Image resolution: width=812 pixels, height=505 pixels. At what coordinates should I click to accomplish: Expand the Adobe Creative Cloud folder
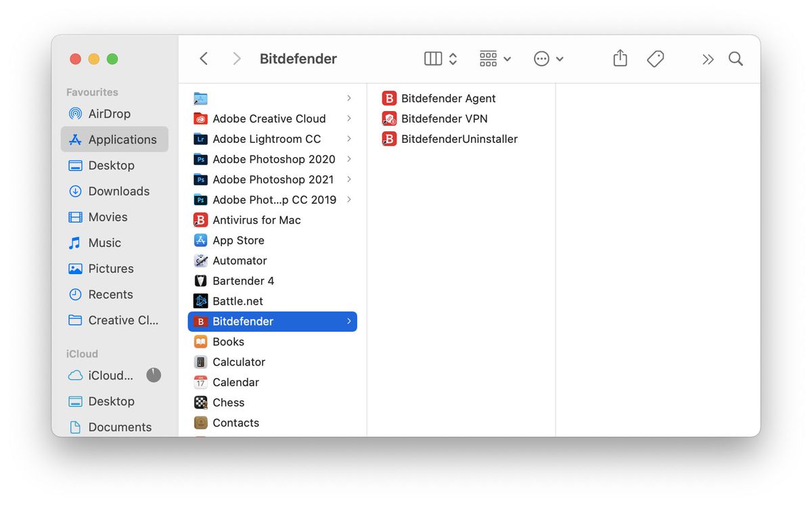click(x=349, y=118)
